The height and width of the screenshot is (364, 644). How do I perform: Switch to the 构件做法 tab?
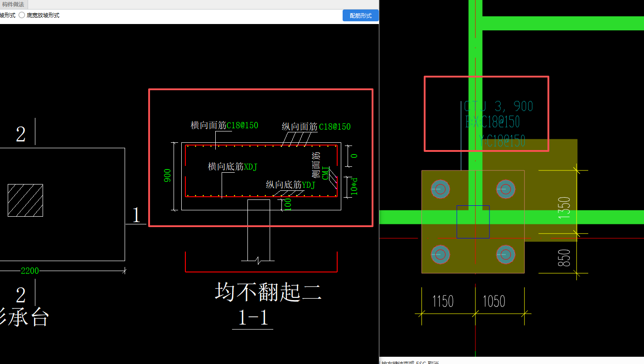pyautogui.click(x=14, y=5)
